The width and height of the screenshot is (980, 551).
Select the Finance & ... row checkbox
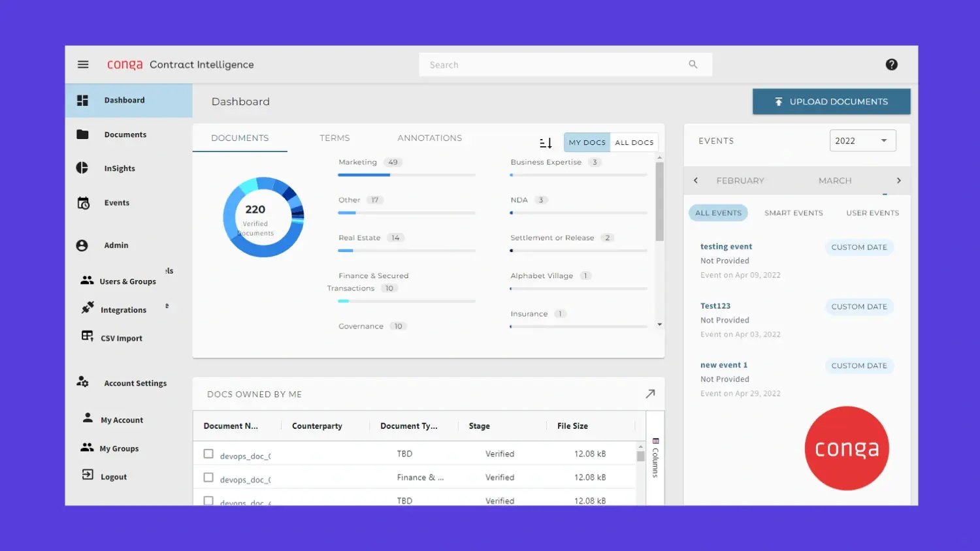tap(208, 477)
